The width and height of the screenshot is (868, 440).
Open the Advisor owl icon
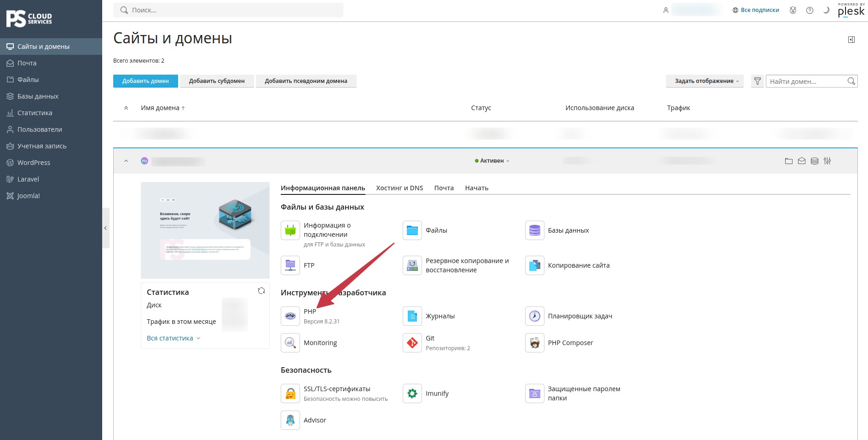290,420
